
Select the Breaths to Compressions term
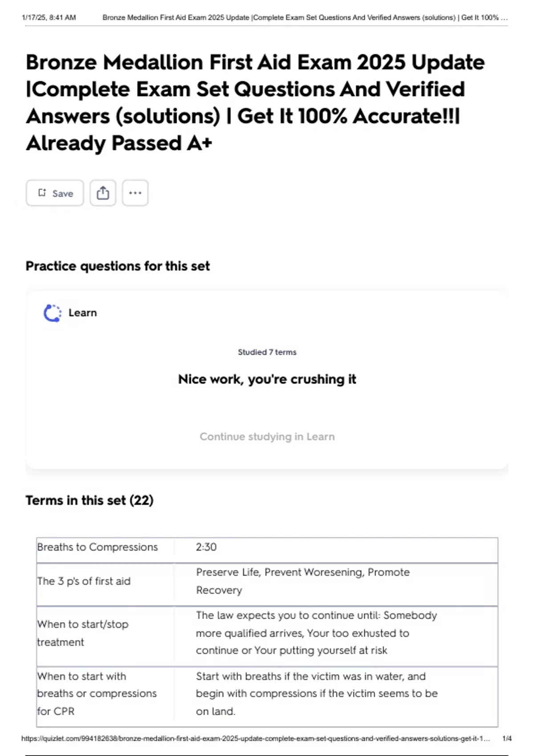pos(97,547)
